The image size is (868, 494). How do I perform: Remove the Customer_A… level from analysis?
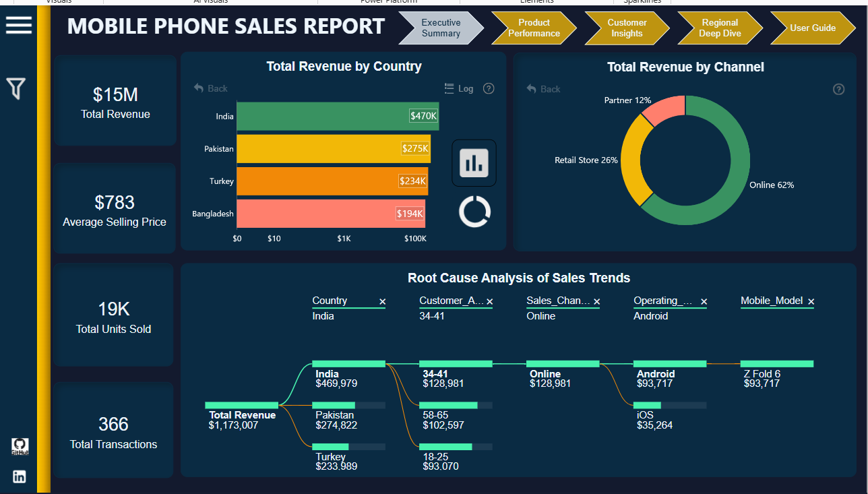(490, 302)
